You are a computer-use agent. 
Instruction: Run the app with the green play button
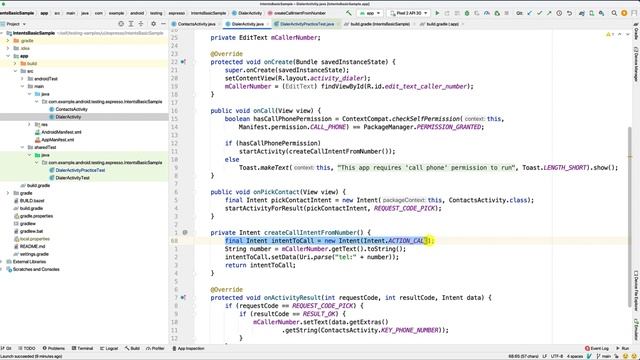pyautogui.click(x=437, y=13)
